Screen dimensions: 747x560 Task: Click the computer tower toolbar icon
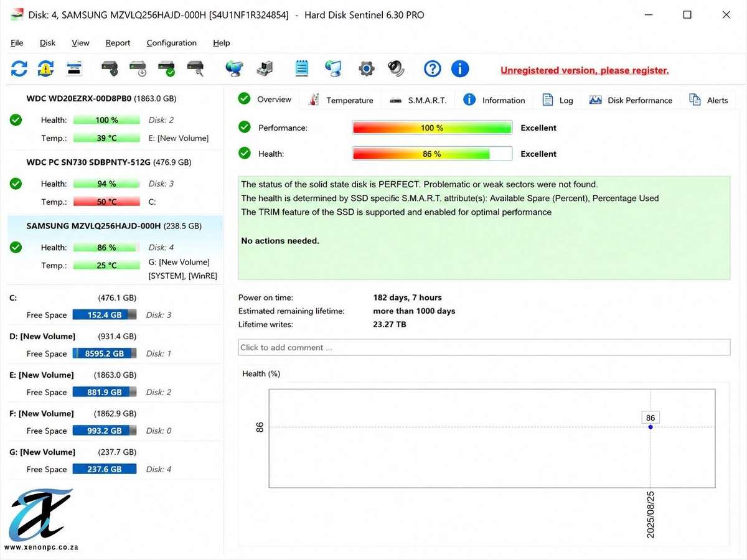pyautogui.click(x=265, y=68)
